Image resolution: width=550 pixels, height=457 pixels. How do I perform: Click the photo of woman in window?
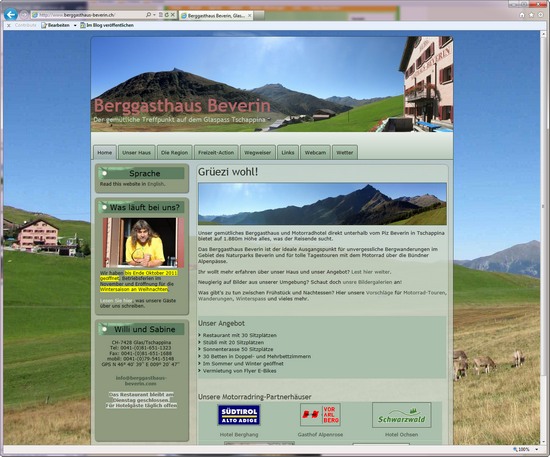(143, 242)
